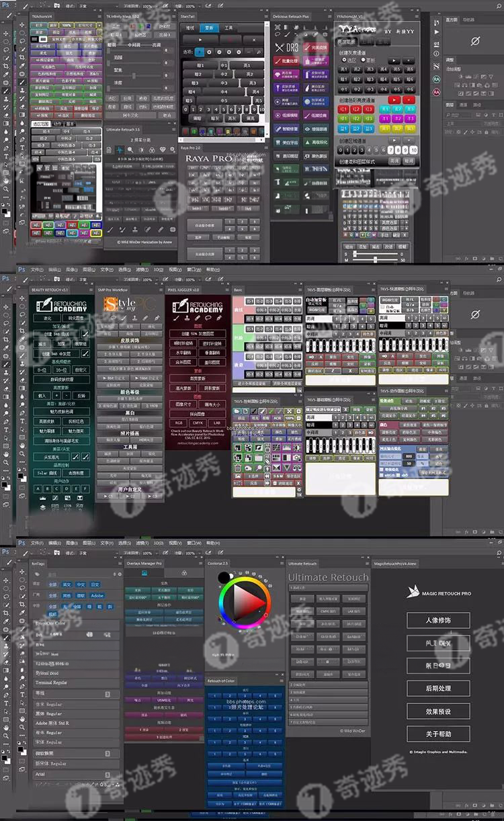The width and height of the screenshot is (504, 821).
Task: Click the CMYK button in Pixel Juggler
Action: click(196, 423)
